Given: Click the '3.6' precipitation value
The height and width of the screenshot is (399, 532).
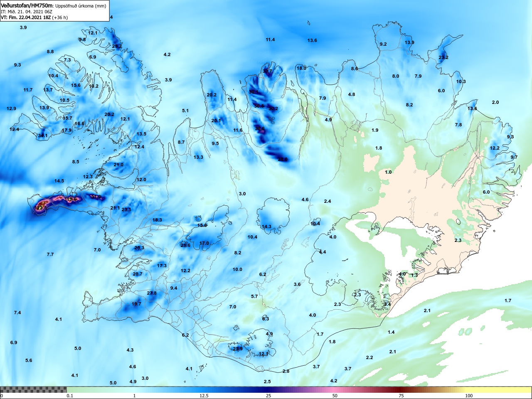Looking at the screenshot, I should pos(297,284).
